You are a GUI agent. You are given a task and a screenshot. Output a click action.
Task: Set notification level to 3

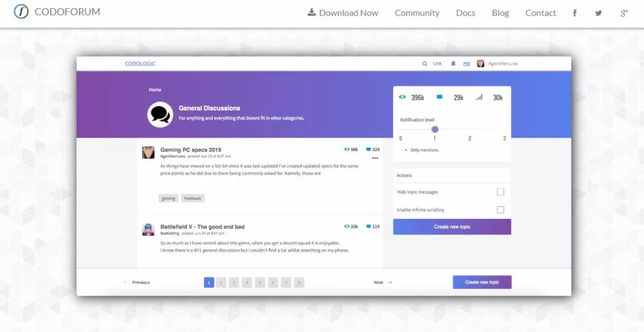504,138
